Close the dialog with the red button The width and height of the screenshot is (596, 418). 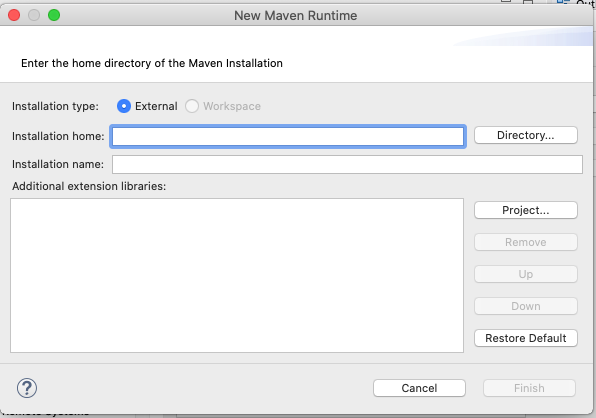click(x=14, y=15)
